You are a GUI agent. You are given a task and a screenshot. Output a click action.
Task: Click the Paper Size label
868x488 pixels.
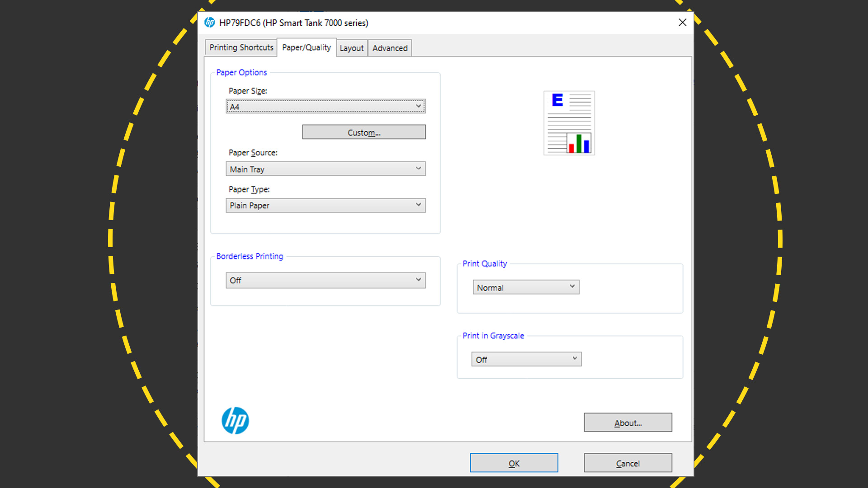pyautogui.click(x=248, y=91)
